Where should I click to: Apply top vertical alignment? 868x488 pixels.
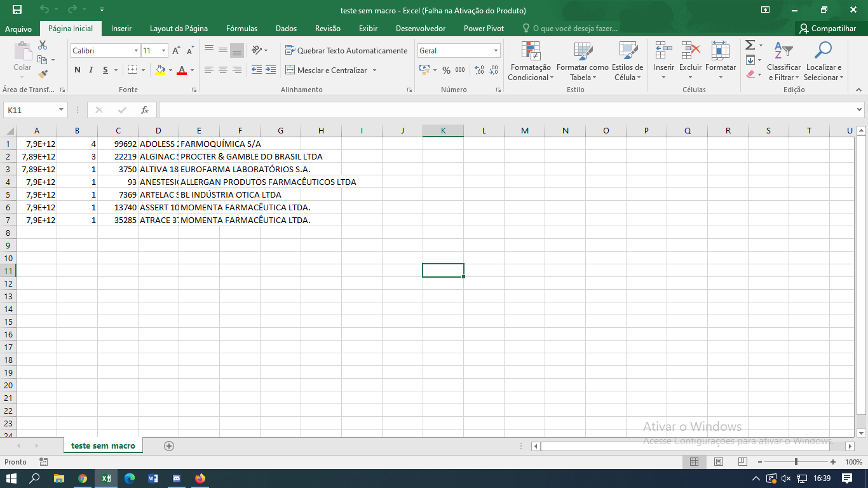point(209,50)
